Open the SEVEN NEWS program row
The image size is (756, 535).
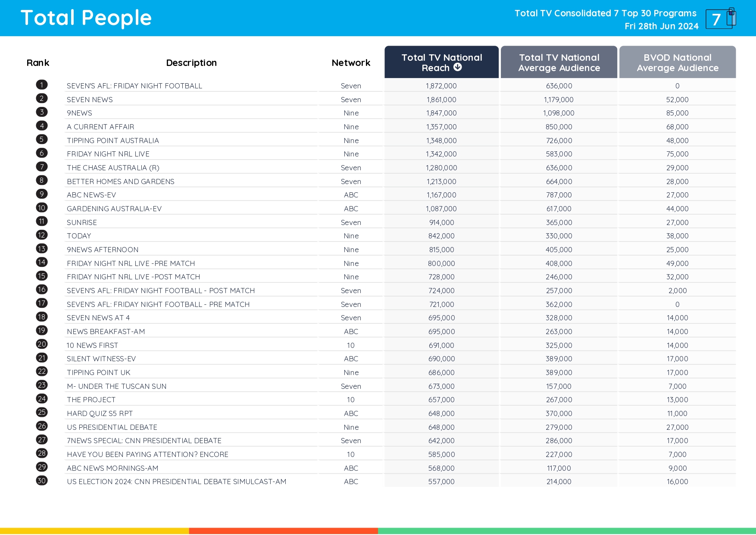(x=90, y=99)
